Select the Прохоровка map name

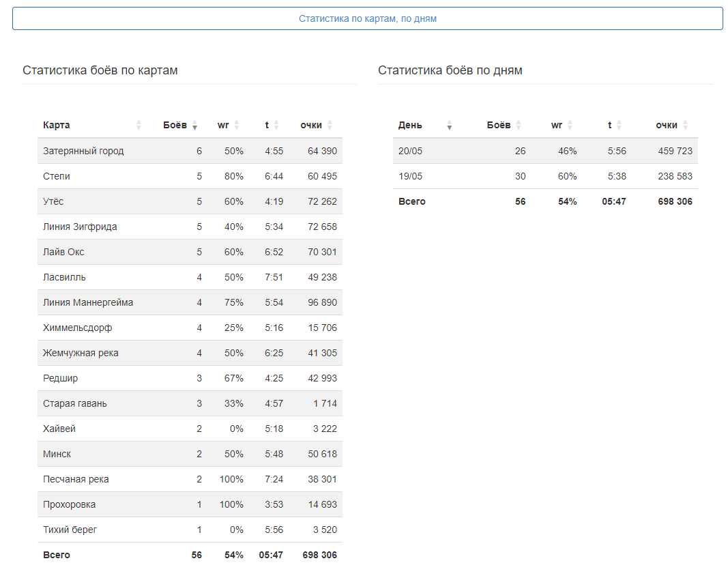(69, 504)
